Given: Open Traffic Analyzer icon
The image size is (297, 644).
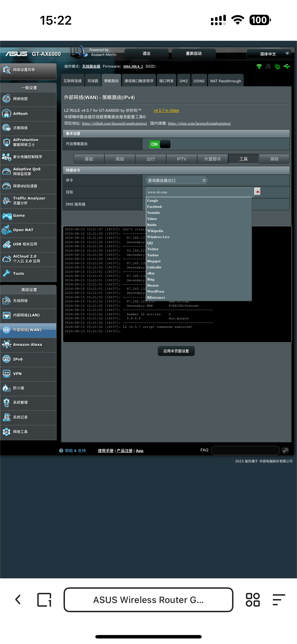Looking at the screenshot, I should (7, 200).
